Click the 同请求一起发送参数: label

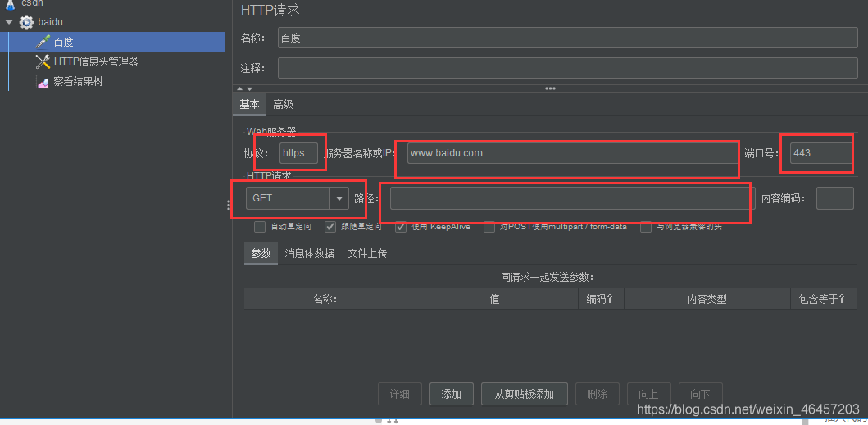pyautogui.click(x=547, y=277)
